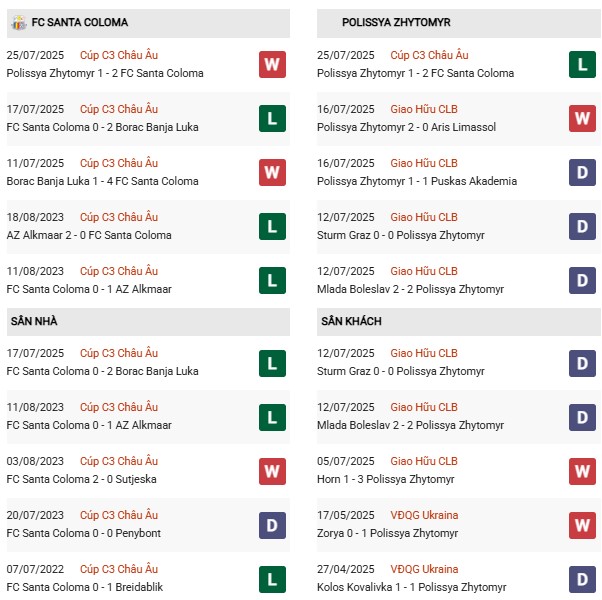This screenshot has height=600, width=602.
Task: Click the W badge for Zorya 0-1 Polissya
Action: coord(583,525)
